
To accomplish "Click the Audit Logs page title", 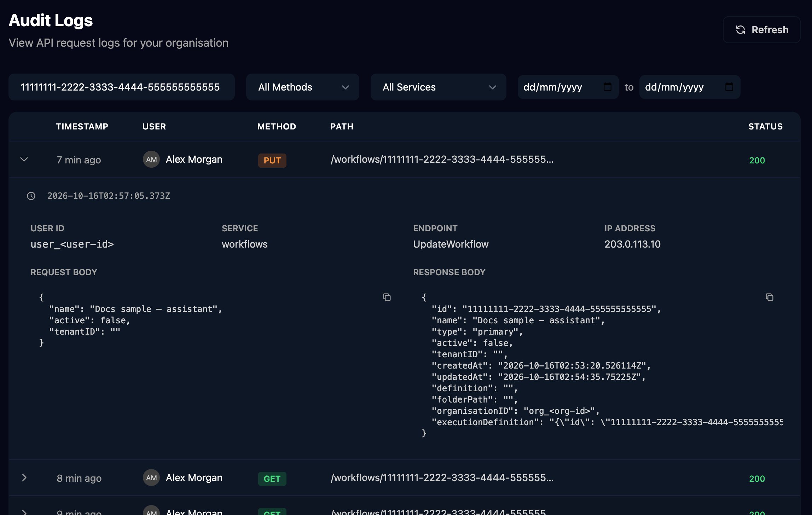I will tap(51, 21).
